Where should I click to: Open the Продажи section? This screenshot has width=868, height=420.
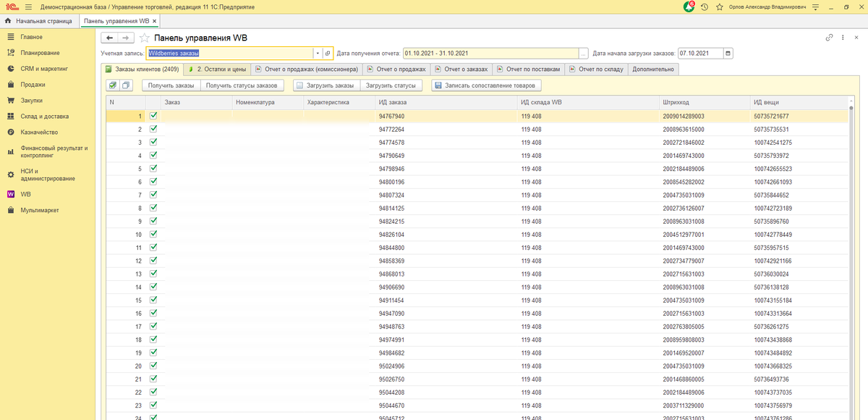[33, 85]
